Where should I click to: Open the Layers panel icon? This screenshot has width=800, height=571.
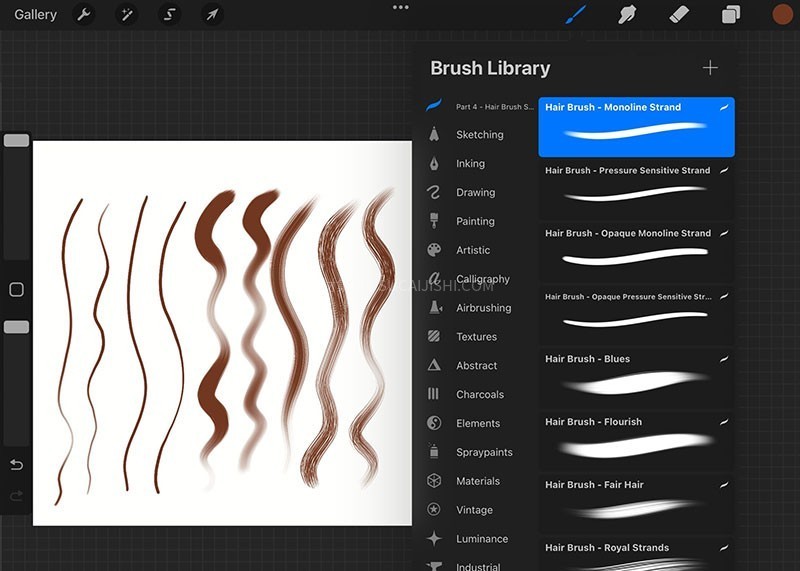point(731,14)
